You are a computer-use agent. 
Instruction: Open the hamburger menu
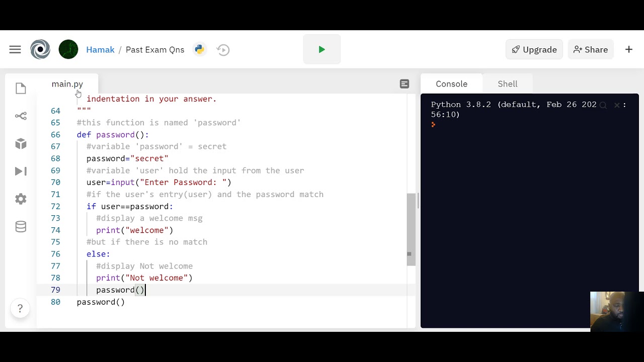(x=15, y=49)
